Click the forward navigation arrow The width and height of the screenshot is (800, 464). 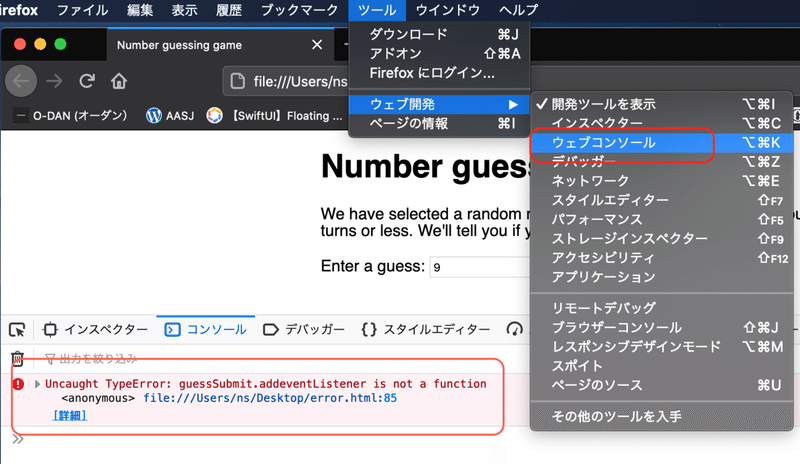pyautogui.click(x=54, y=81)
